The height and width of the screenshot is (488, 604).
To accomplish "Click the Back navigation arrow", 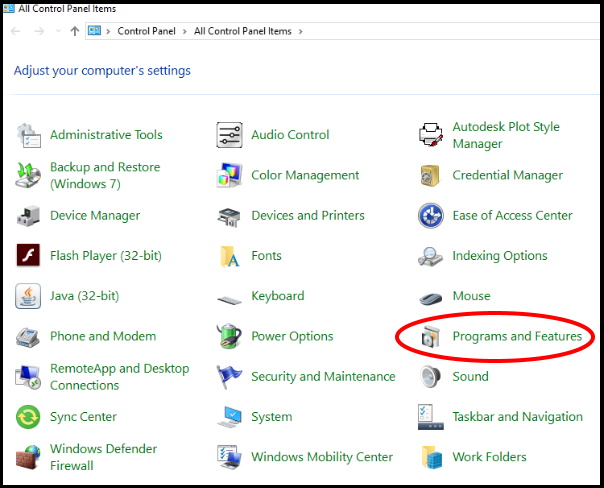I will pos(16,31).
